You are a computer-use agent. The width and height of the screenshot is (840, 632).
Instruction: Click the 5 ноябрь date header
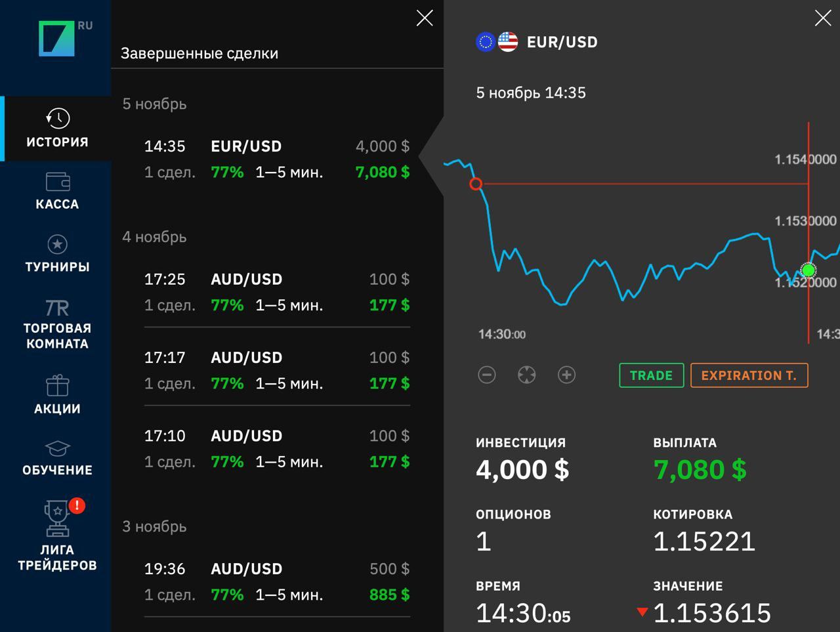154,104
